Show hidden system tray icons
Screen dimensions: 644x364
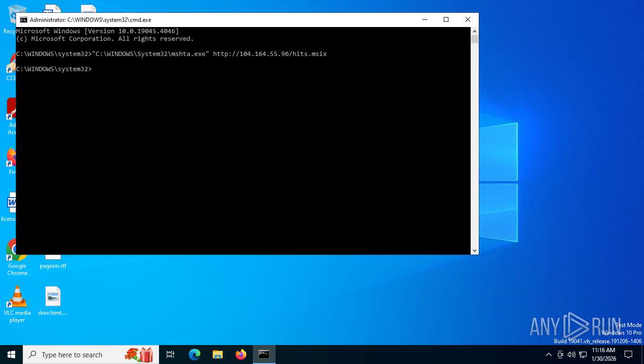tap(549, 355)
